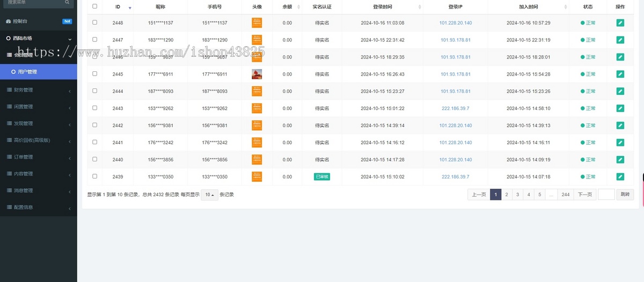Open edit icon for user 2446

click(620, 57)
